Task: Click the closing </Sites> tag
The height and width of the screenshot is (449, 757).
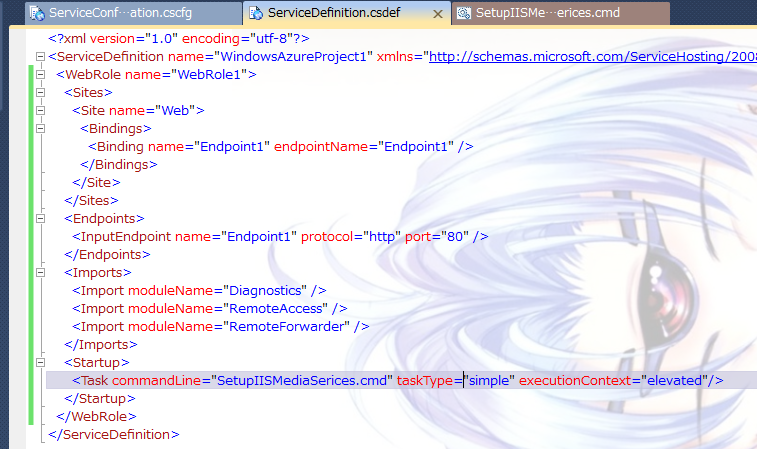Action: (x=91, y=200)
